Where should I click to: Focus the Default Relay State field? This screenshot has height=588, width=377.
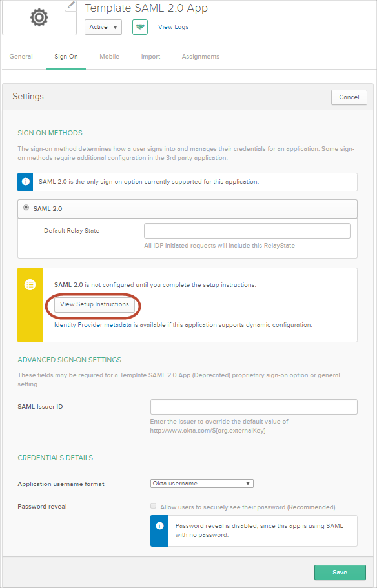point(247,231)
